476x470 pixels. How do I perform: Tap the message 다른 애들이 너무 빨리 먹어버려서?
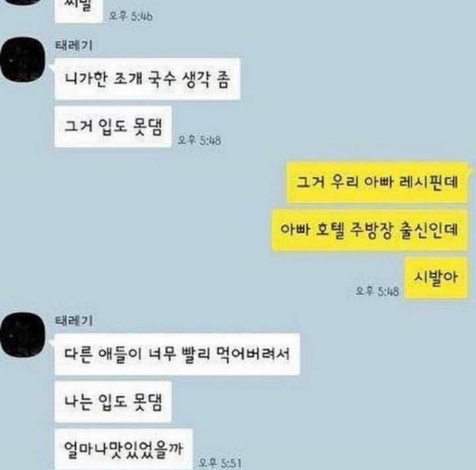[177, 354]
